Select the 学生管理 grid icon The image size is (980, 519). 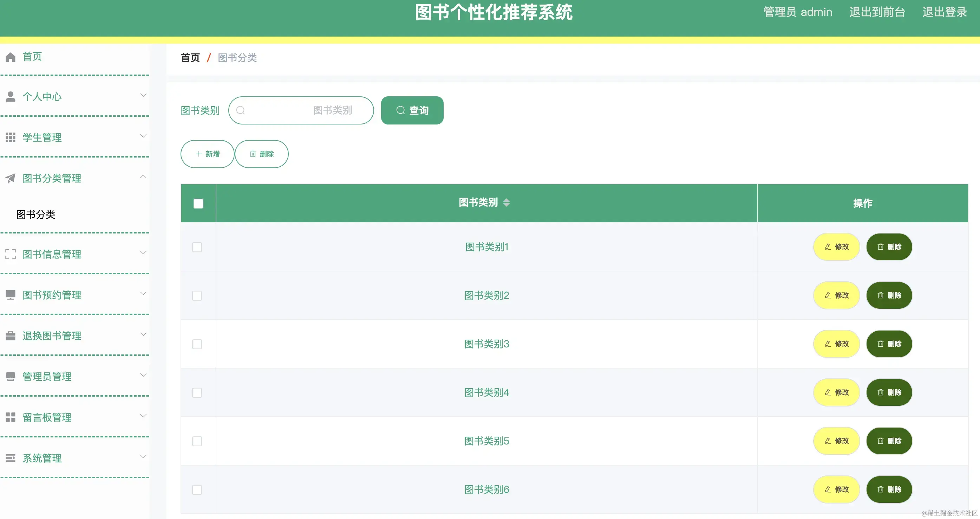click(10, 136)
